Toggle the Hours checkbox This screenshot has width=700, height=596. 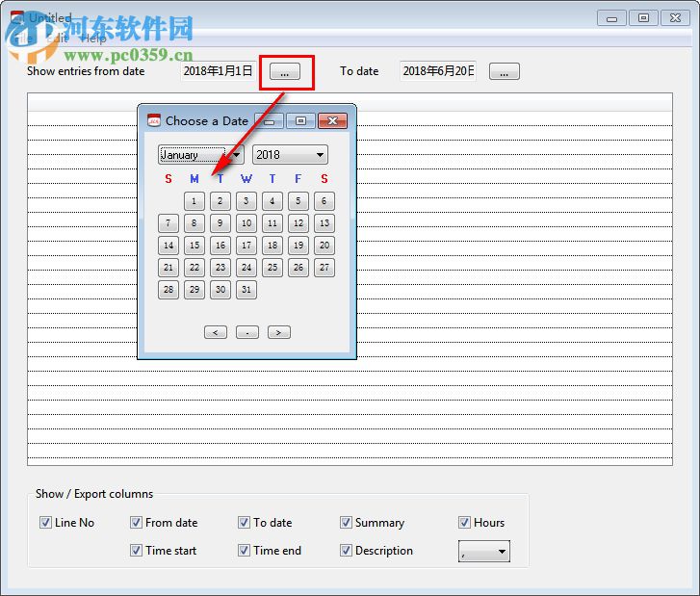click(x=464, y=523)
